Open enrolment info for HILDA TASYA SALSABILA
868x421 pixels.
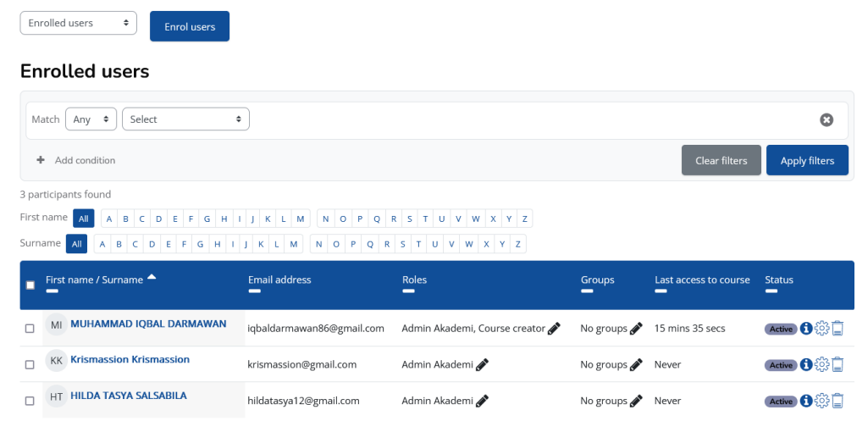[806, 401]
